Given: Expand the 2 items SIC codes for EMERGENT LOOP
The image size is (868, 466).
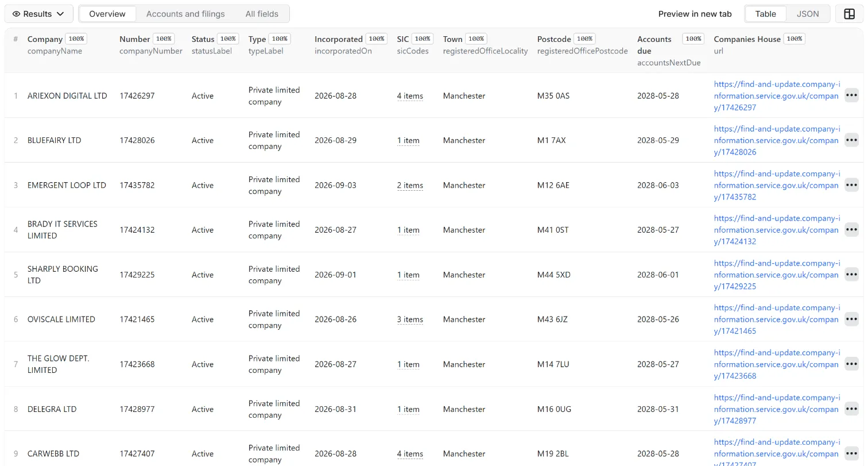Looking at the screenshot, I should click(x=410, y=186).
